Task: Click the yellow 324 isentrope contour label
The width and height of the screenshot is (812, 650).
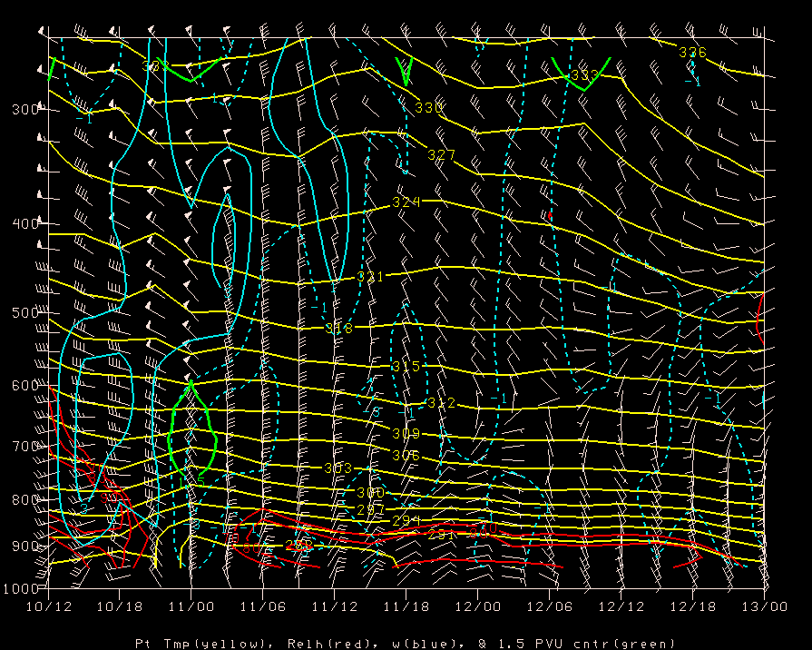Action: (406, 202)
